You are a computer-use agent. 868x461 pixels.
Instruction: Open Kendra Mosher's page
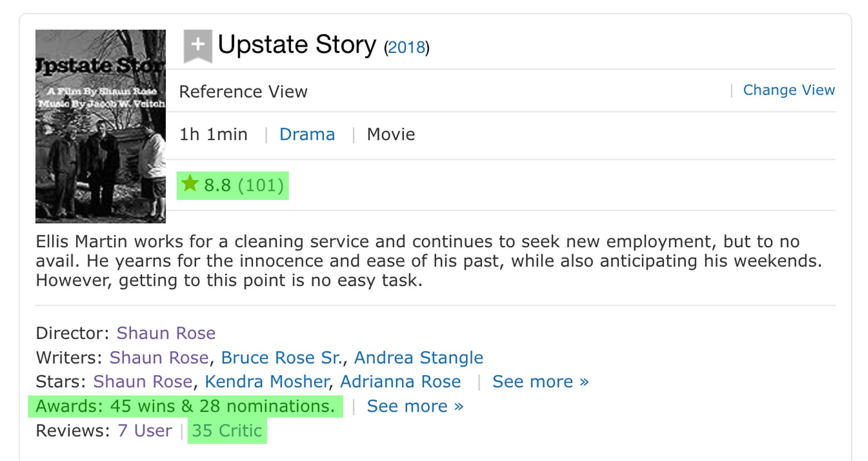[x=266, y=381]
